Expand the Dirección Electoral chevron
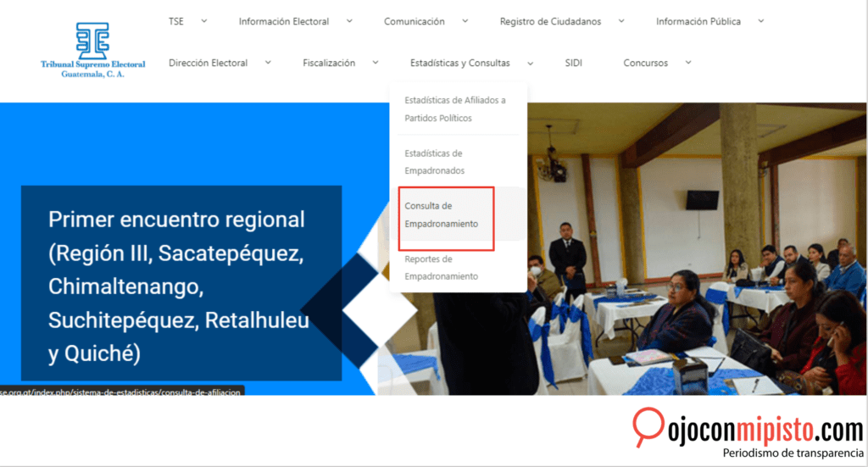The image size is (868, 467). coord(268,62)
